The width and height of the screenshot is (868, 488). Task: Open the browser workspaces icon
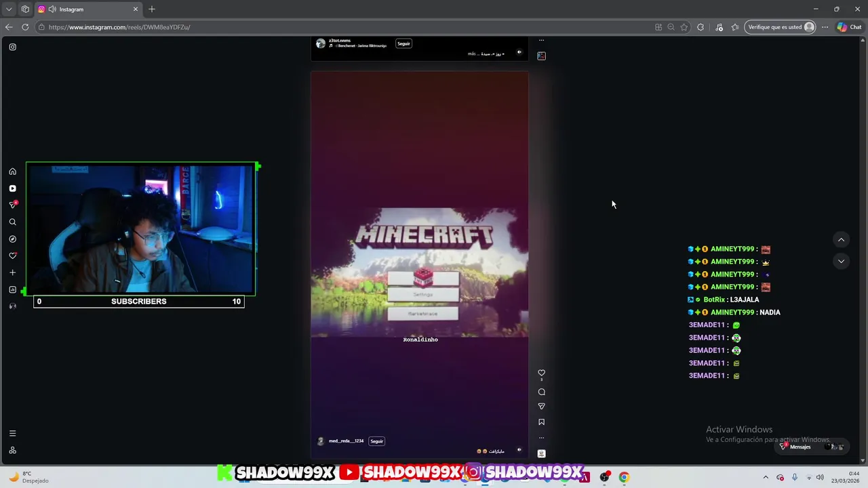pos(25,9)
